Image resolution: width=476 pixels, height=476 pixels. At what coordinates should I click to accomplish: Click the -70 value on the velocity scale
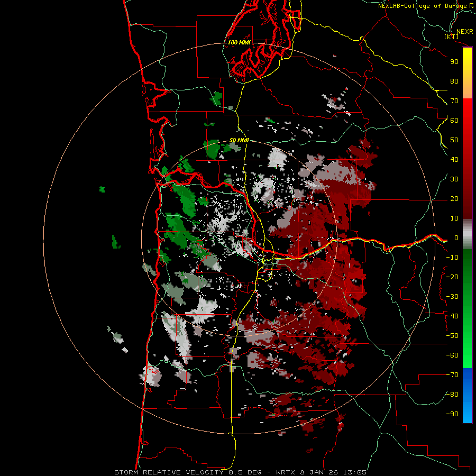tap(452, 375)
